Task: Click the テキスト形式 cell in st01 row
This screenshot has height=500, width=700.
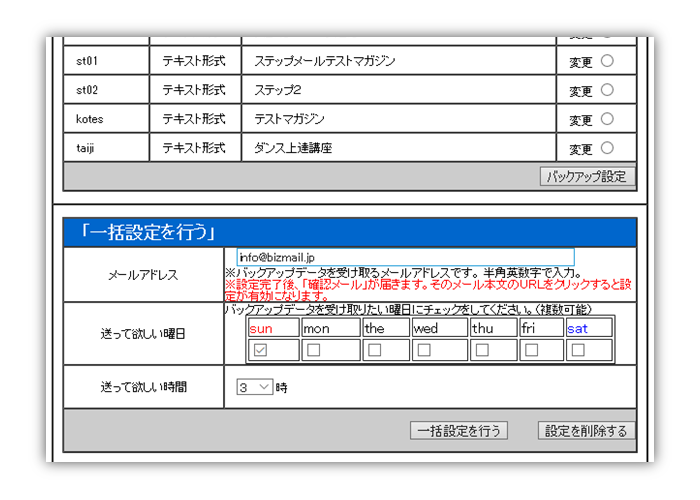Action: (x=195, y=61)
